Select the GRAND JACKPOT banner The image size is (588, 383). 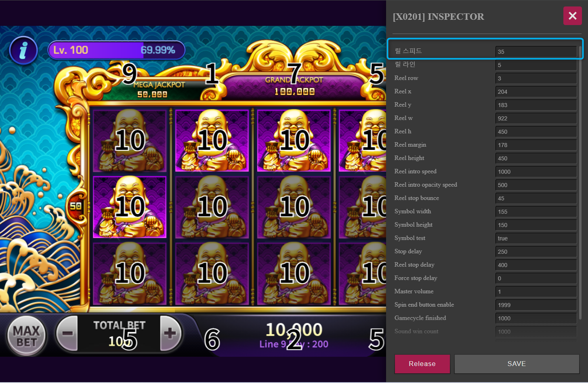tap(294, 85)
